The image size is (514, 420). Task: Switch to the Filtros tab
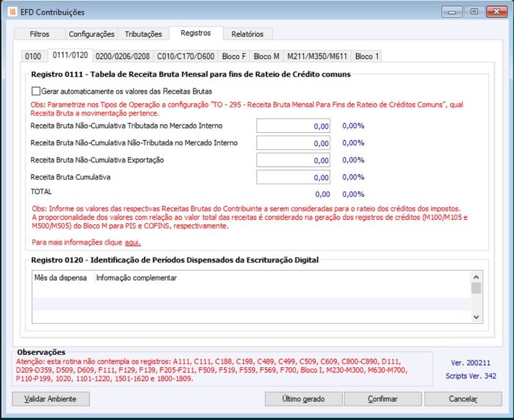tap(39, 34)
